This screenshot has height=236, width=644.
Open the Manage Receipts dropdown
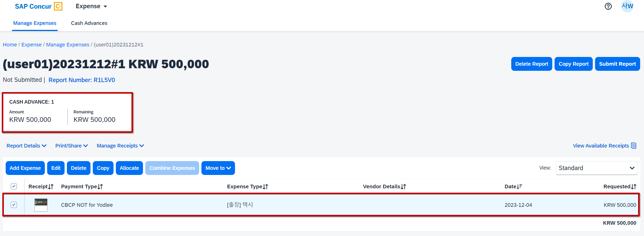(120, 146)
